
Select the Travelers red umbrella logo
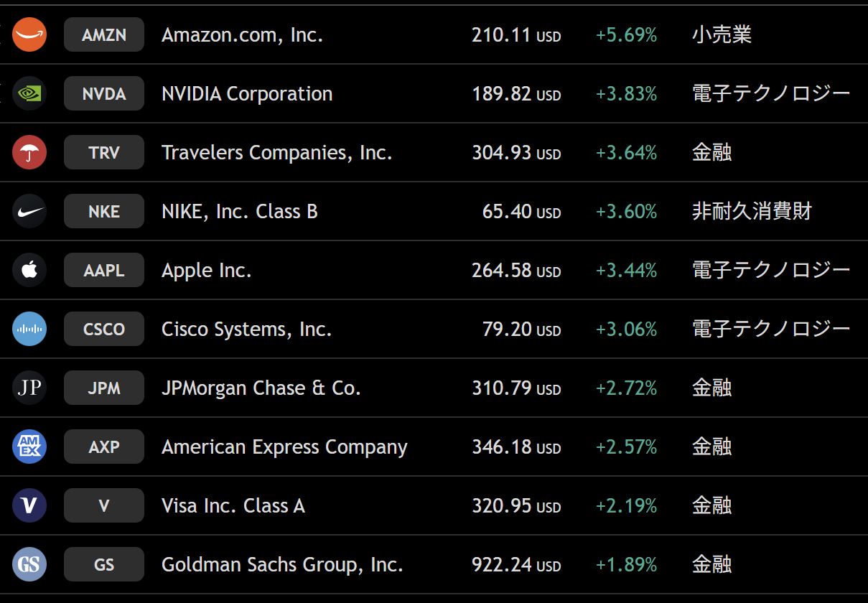tap(29, 152)
